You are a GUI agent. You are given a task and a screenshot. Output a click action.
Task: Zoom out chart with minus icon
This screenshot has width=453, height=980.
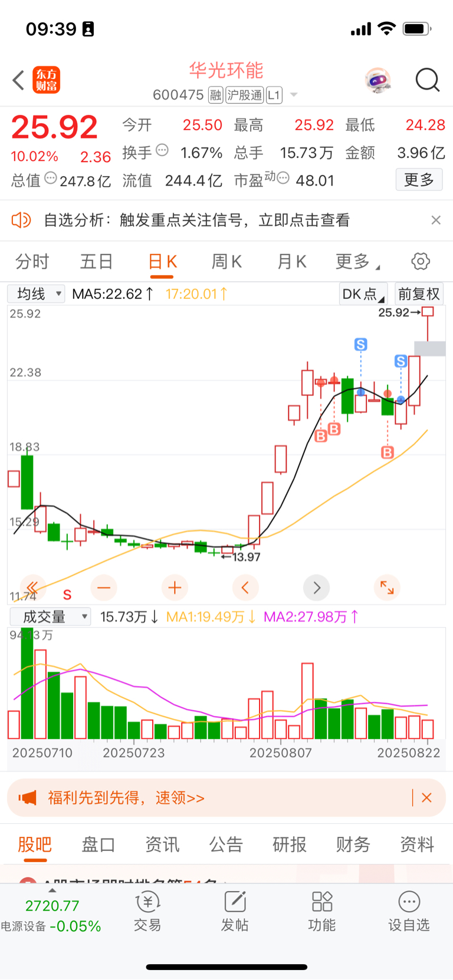pos(104,588)
